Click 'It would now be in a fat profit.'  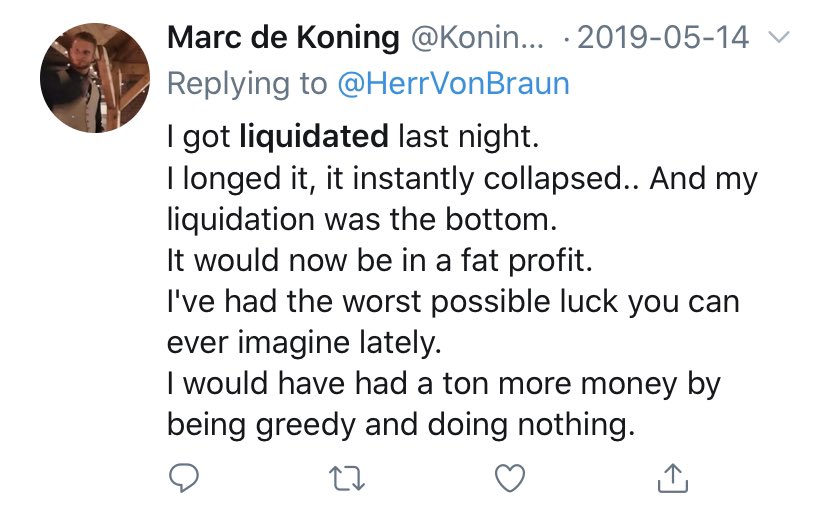[380, 260]
